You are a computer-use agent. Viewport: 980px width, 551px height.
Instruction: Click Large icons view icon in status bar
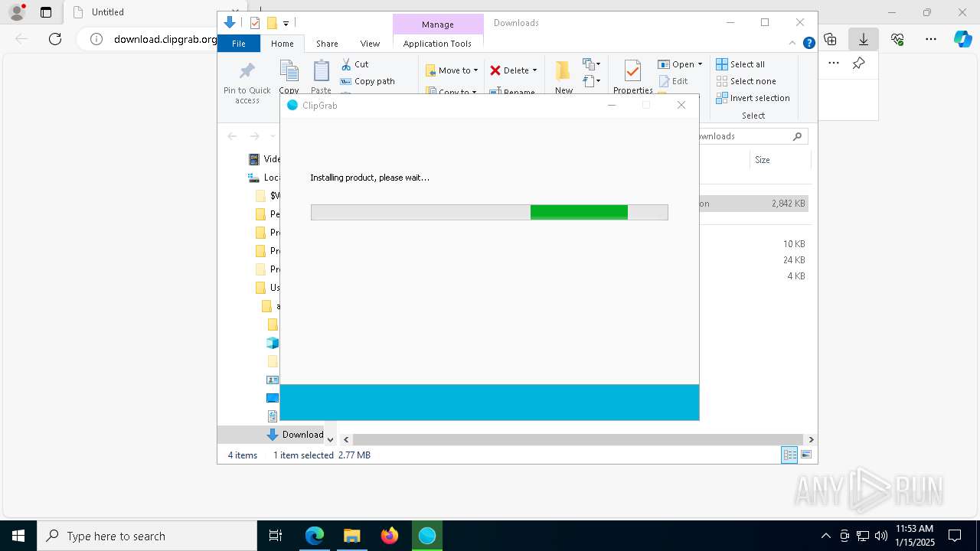(806, 455)
